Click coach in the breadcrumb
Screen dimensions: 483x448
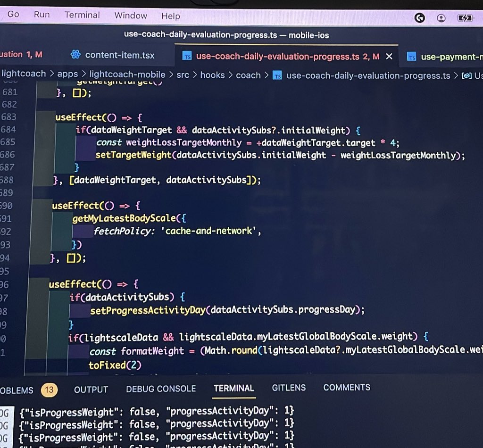click(248, 75)
